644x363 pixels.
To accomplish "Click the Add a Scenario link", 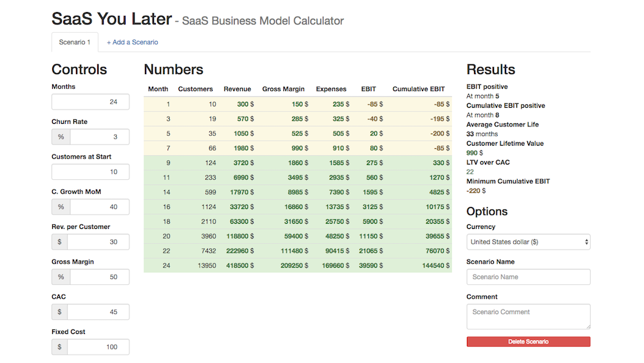I will pos(132,43).
